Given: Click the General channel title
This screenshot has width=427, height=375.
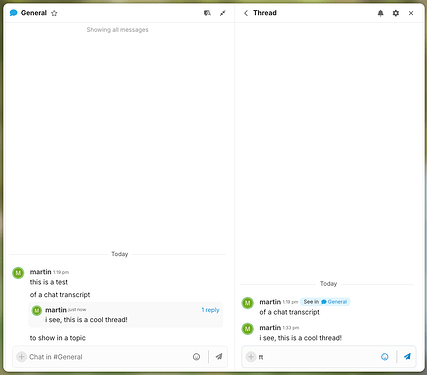Looking at the screenshot, I should point(34,13).
